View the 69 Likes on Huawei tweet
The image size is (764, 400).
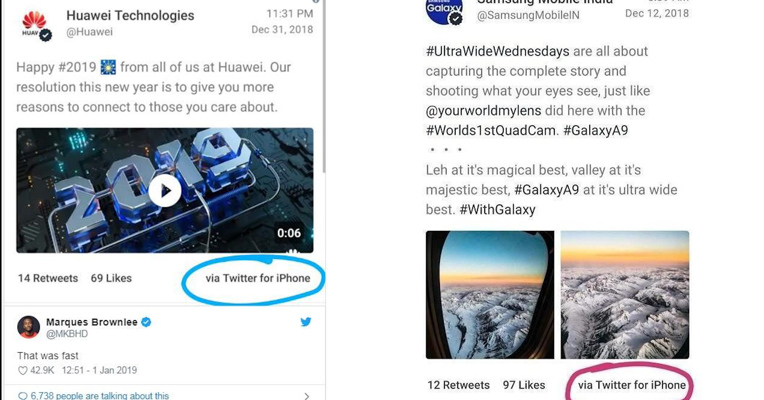click(111, 278)
